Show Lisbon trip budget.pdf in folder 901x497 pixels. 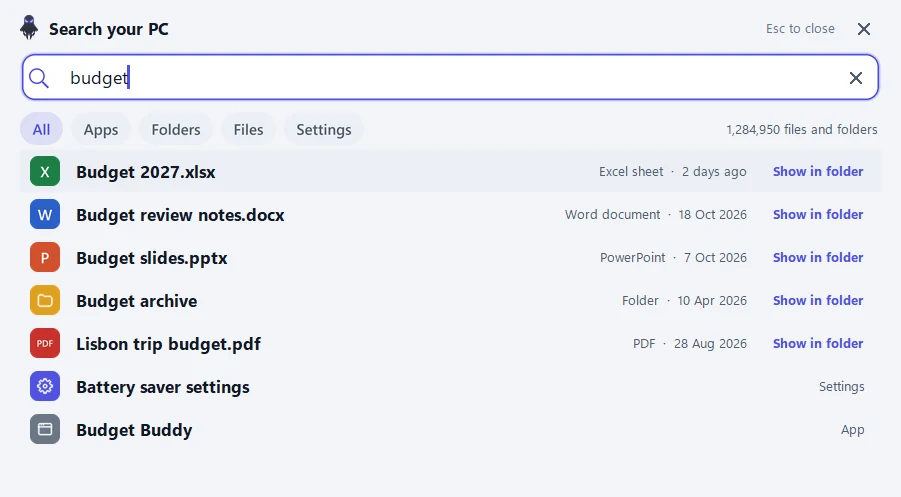[818, 344]
